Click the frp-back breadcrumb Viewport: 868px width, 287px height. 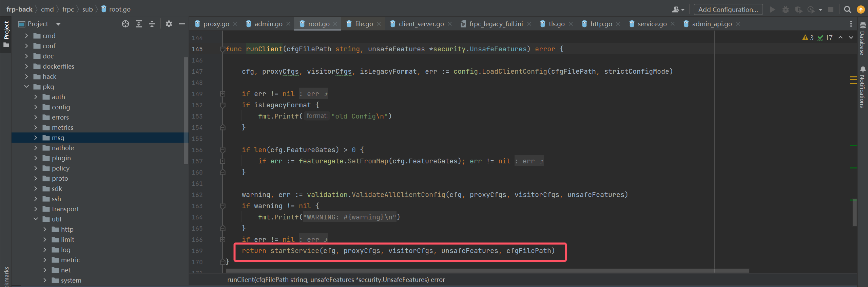point(19,10)
